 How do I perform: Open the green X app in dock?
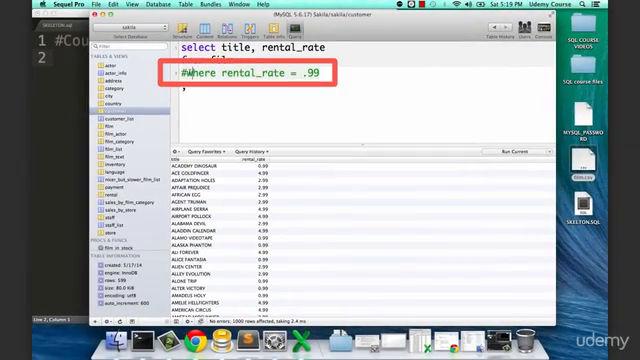pos(301,341)
